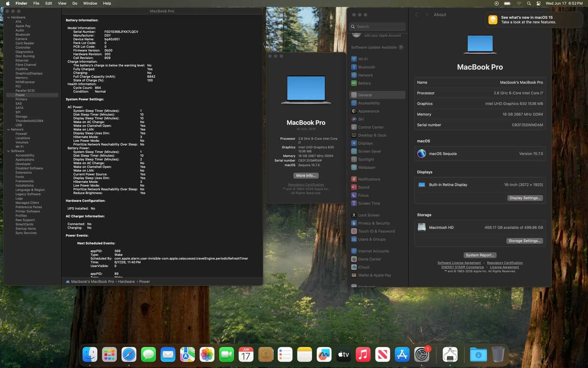Open the Software License Agreement link
The width and height of the screenshot is (588, 368).
459,263
